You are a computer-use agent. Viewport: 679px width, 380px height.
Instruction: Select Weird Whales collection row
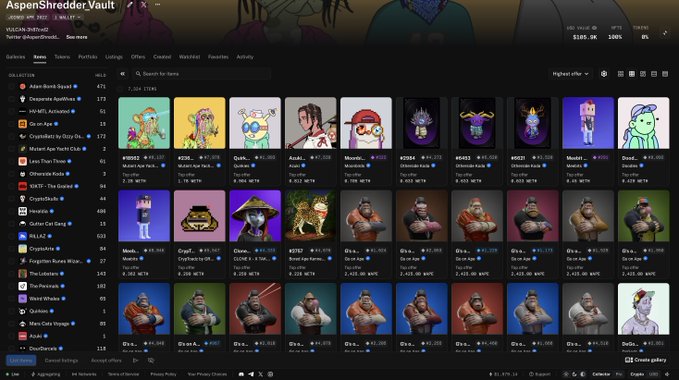(58, 299)
